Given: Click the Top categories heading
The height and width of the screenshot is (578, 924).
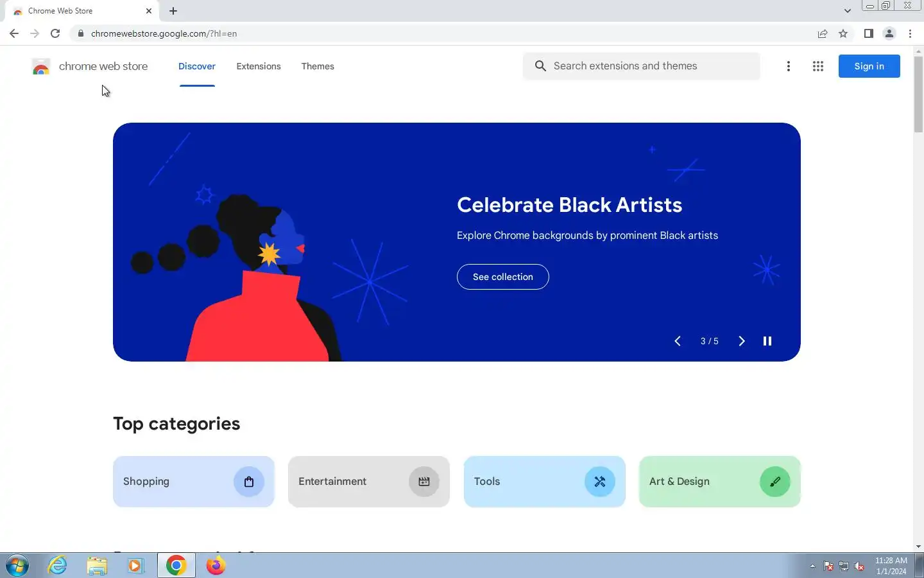Looking at the screenshot, I should click(176, 424).
